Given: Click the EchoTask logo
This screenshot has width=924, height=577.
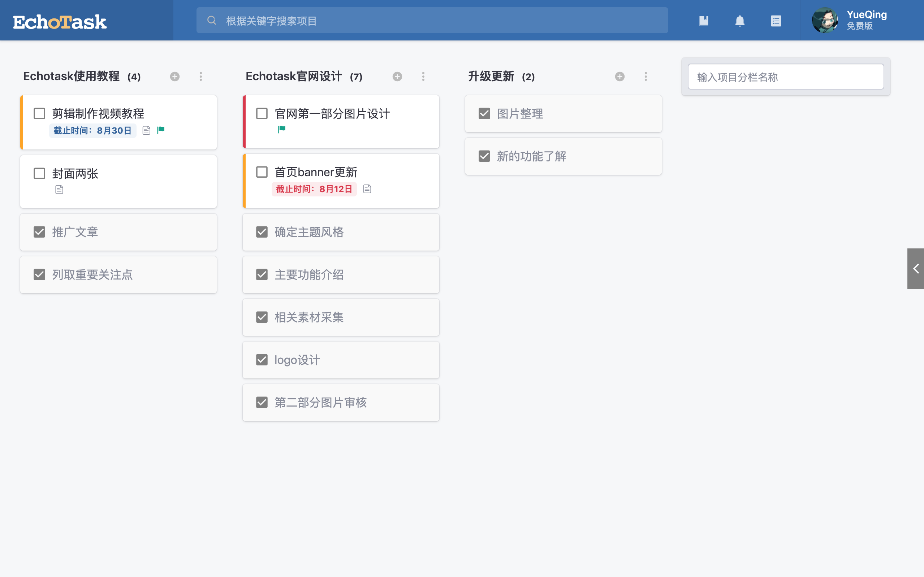Looking at the screenshot, I should 60,22.
